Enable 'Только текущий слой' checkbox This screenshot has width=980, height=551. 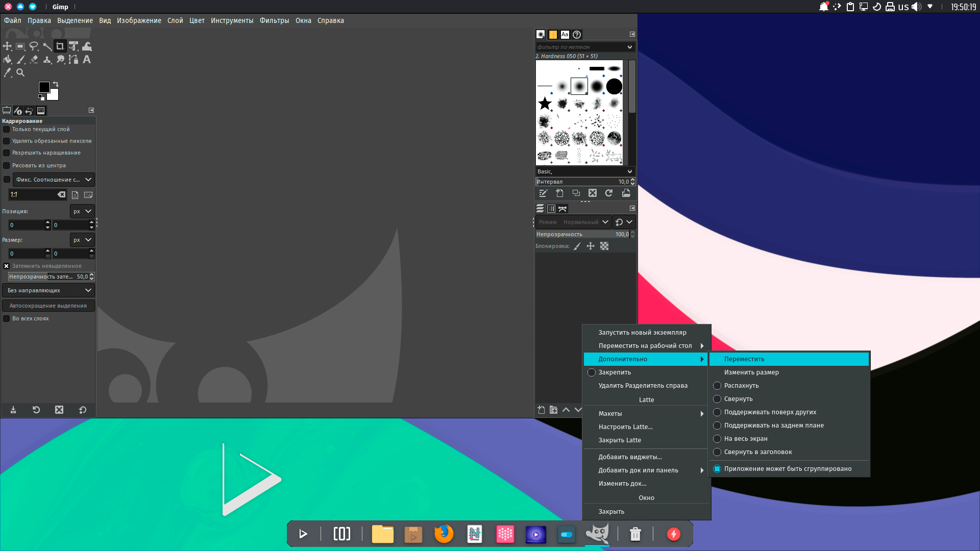(x=7, y=130)
